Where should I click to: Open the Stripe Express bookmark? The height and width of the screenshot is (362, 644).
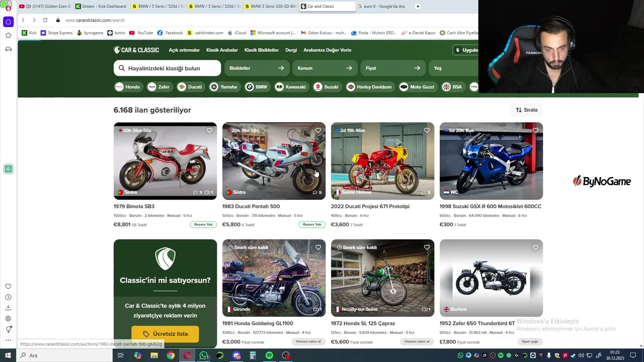click(x=56, y=33)
